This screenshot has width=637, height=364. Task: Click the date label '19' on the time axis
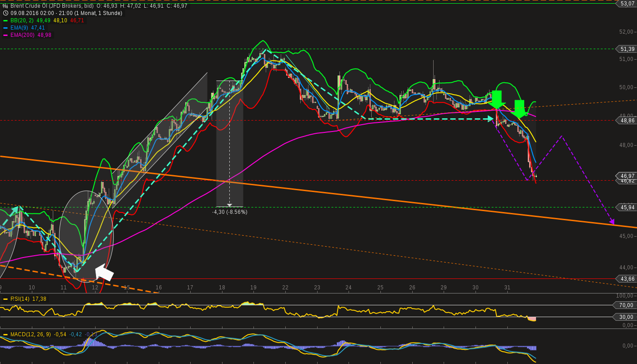point(253,288)
